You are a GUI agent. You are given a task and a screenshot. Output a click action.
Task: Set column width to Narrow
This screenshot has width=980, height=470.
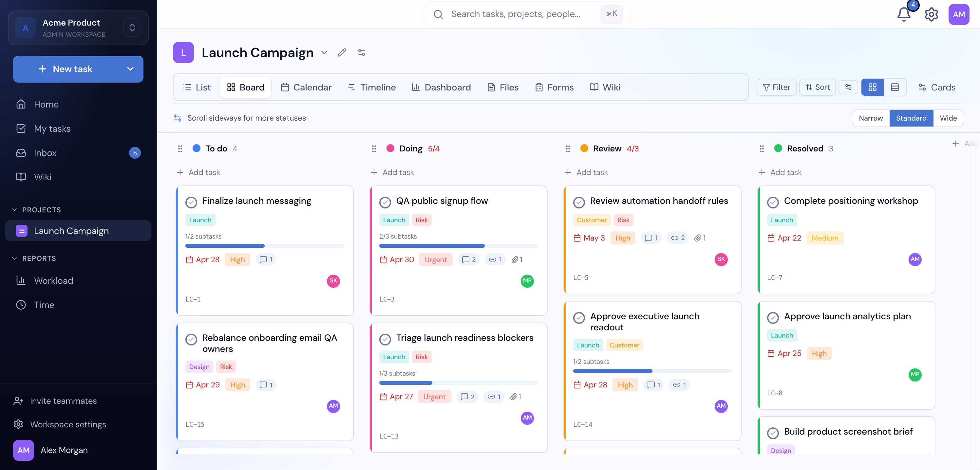[870, 118]
